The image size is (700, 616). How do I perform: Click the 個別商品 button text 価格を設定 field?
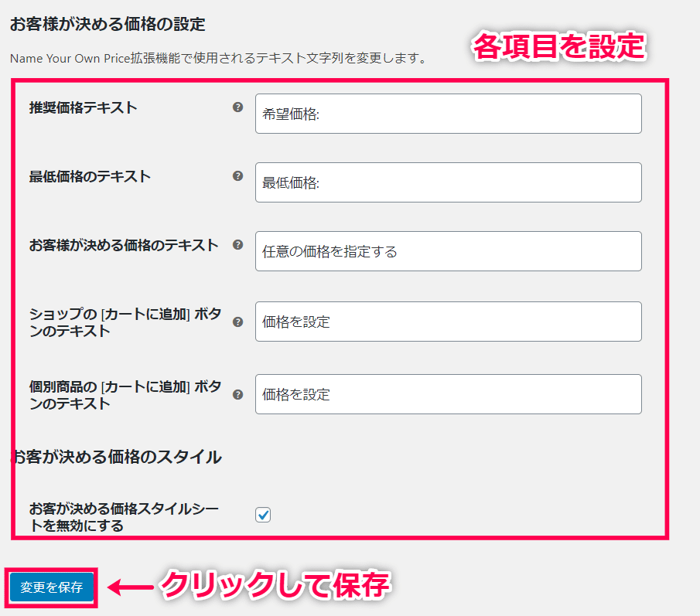448,394
